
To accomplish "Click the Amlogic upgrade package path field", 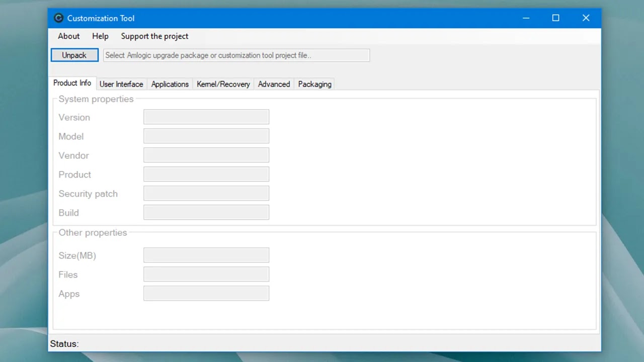I will (236, 55).
